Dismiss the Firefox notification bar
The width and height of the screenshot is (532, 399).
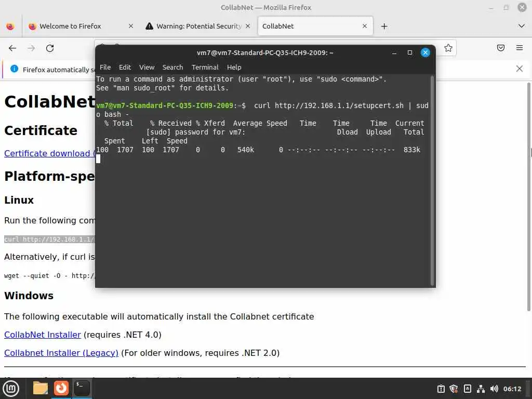tap(519, 69)
